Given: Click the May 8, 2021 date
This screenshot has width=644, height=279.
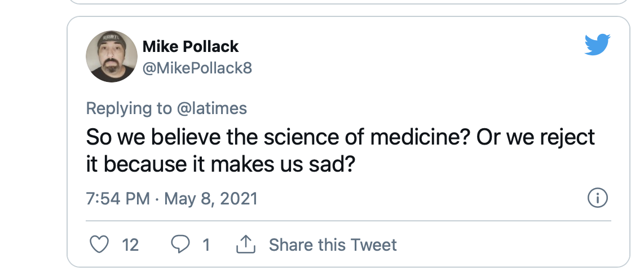Looking at the screenshot, I should pyautogui.click(x=210, y=199).
